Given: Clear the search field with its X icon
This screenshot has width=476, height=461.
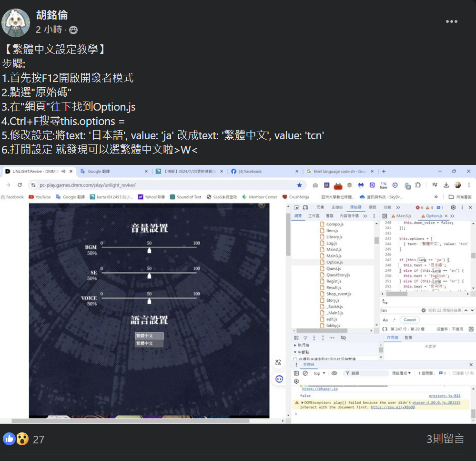Looking at the screenshot, I should click(424, 310).
